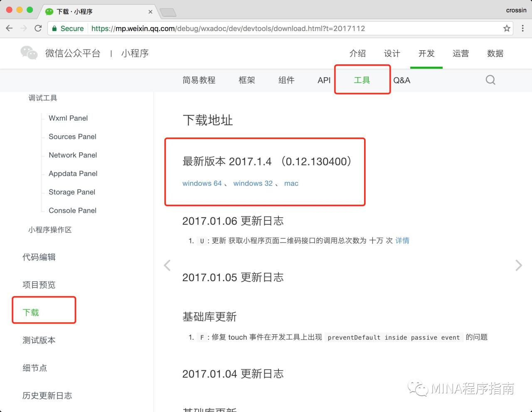Reload the page with refresh icon
The width and height of the screenshot is (532, 412).
38,28
